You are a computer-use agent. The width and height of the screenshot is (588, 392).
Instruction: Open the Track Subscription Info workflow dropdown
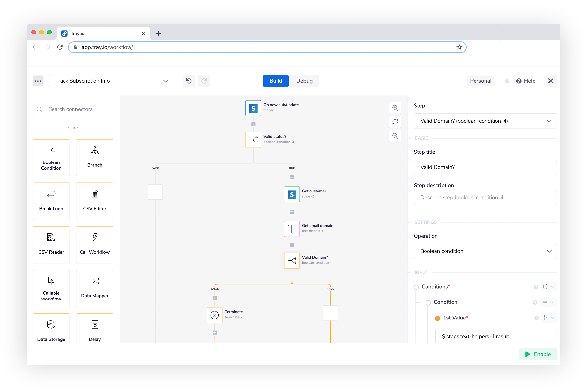(111, 81)
